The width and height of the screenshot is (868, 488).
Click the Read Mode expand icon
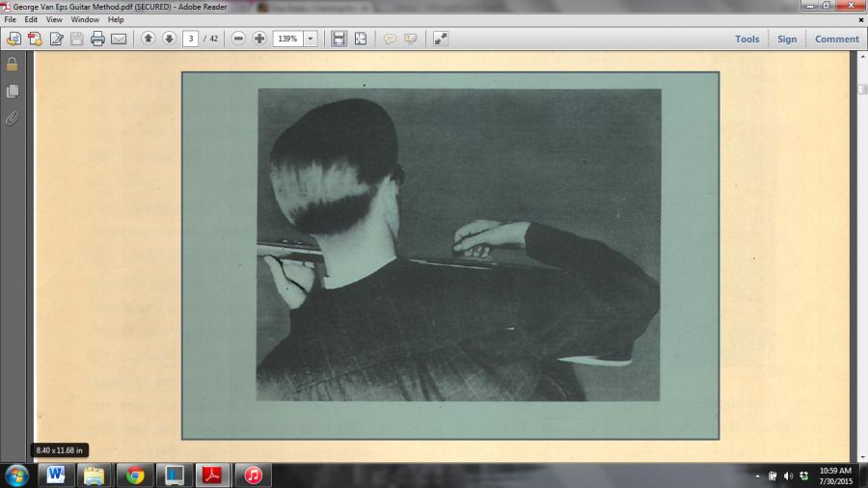pyautogui.click(x=441, y=39)
